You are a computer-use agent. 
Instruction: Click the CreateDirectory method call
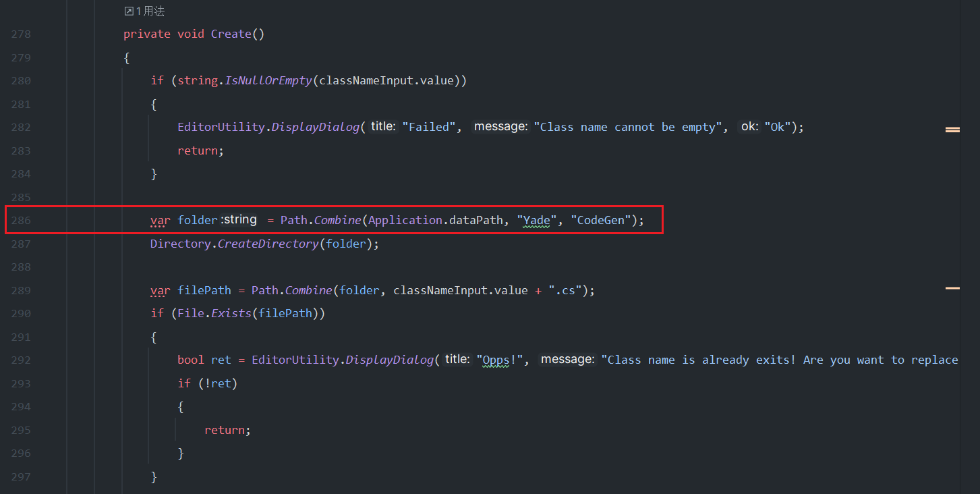click(268, 244)
